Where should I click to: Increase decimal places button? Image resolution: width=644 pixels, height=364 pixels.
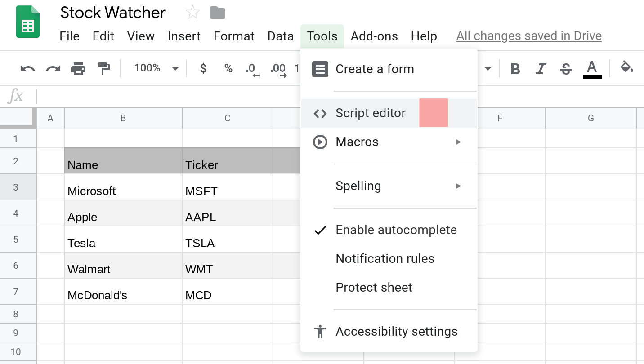(278, 70)
